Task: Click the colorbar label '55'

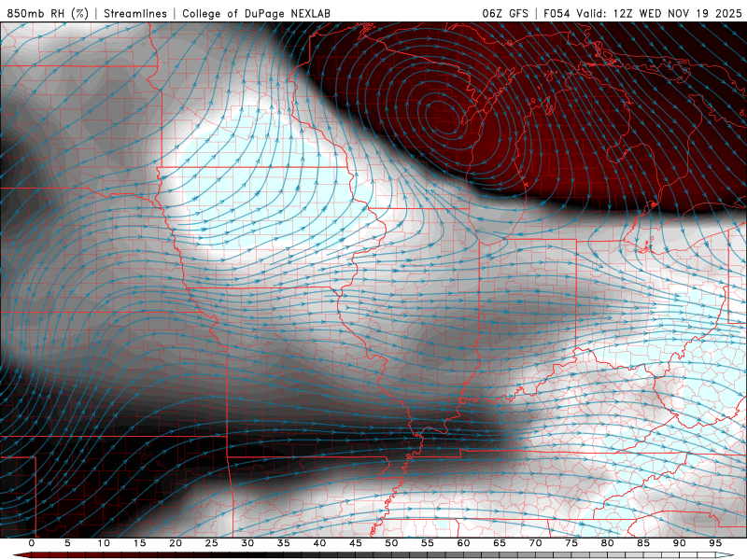Action: click(x=427, y=543)
